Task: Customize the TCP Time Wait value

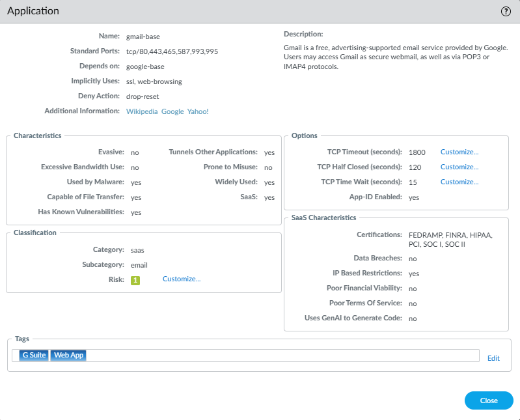Action: [x=459, y=182]
